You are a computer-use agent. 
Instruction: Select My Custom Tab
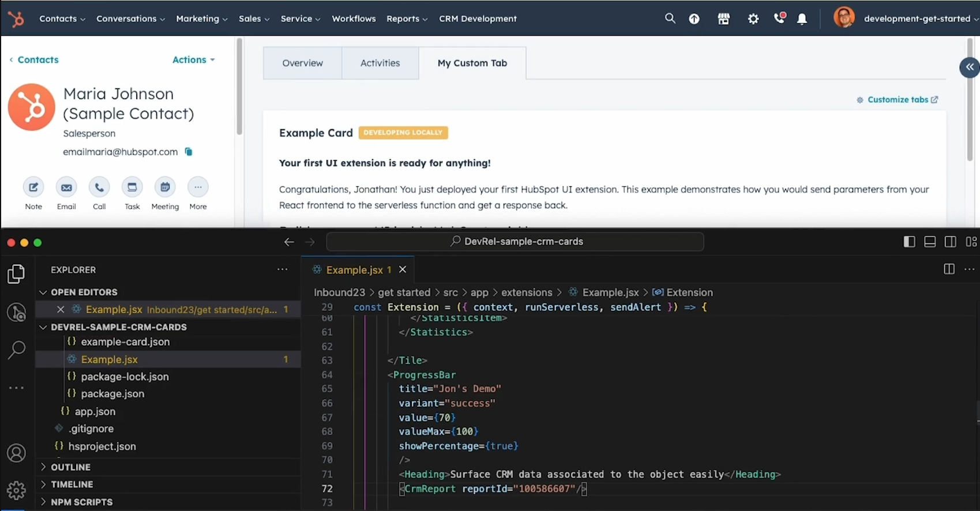[472, 63]
